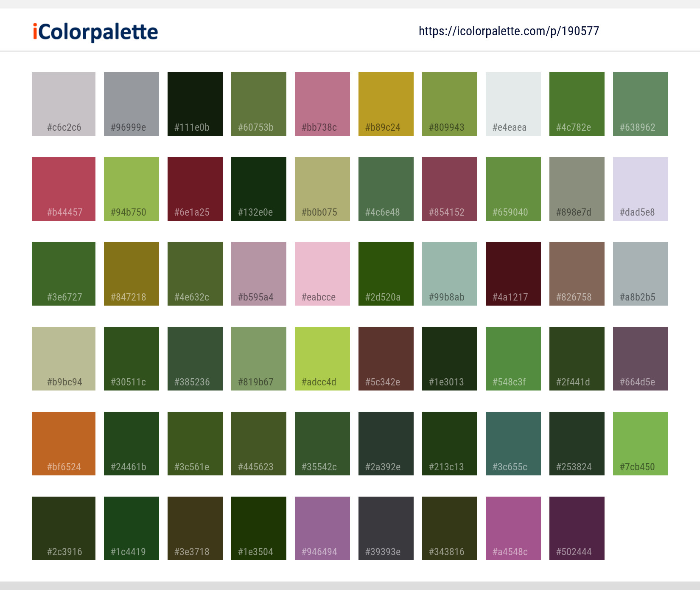Open the icolorpalette.com/p/190577 URL
The height and width of the screenshot is (590, 700).
tap(509, 31)
